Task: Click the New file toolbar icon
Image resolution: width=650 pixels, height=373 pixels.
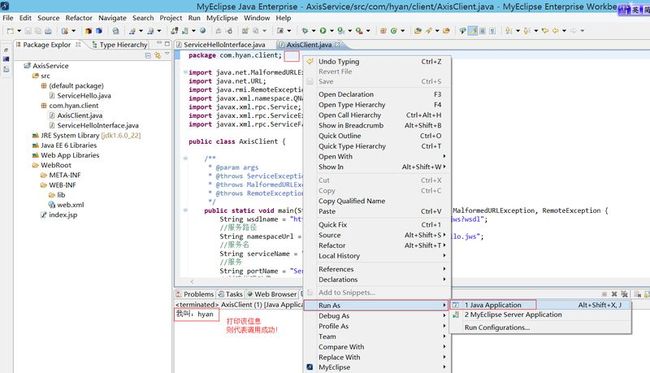Action: pyautogui.click(x=10, y=31)
